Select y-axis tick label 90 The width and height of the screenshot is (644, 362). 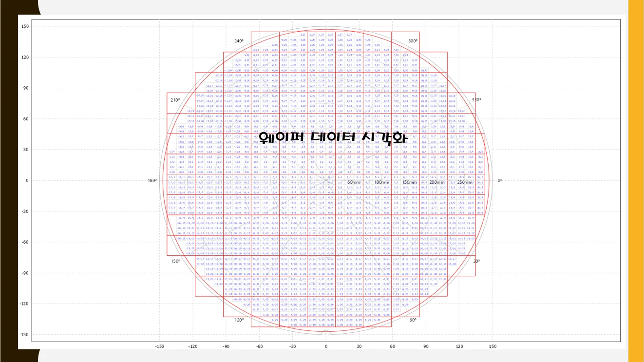27,88
